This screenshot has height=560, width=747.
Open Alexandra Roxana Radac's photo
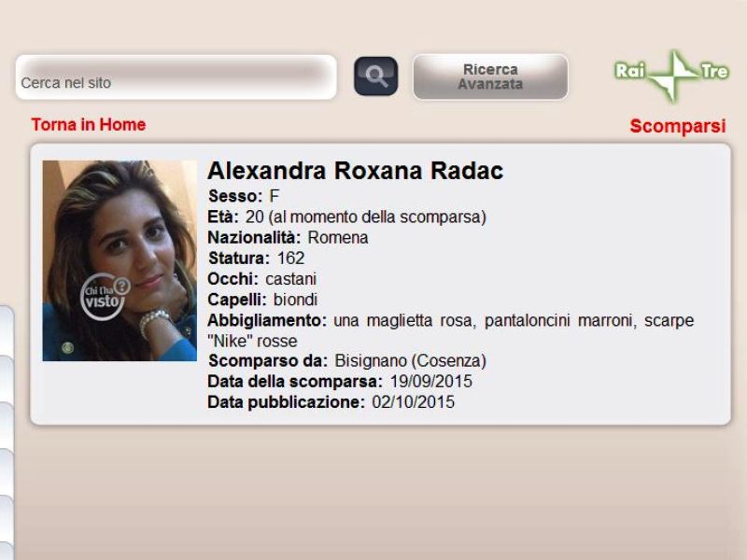pos(120,260)
